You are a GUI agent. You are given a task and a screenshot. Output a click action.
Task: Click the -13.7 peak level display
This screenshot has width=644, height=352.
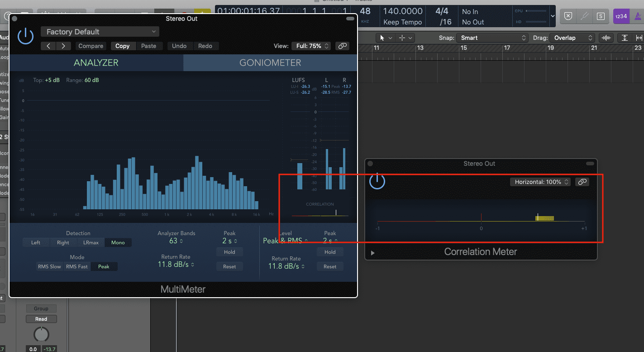(x=49, y=349)
